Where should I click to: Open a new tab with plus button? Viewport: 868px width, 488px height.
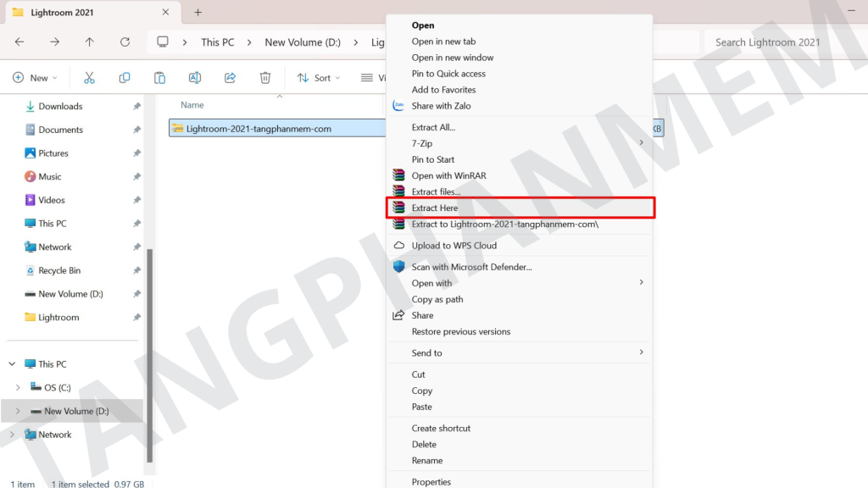pyautogui.click(x=198, y=13)
